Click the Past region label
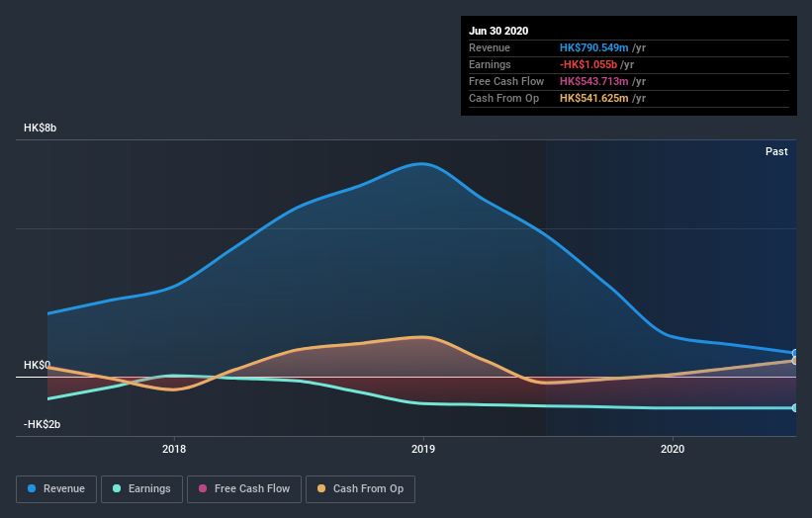The image size is (812, 518). click(776, 151)
